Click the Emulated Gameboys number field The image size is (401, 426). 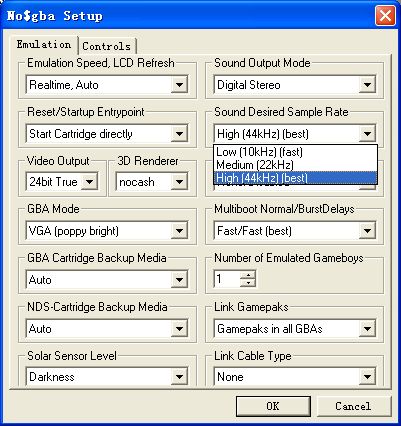tap(227, 279)
